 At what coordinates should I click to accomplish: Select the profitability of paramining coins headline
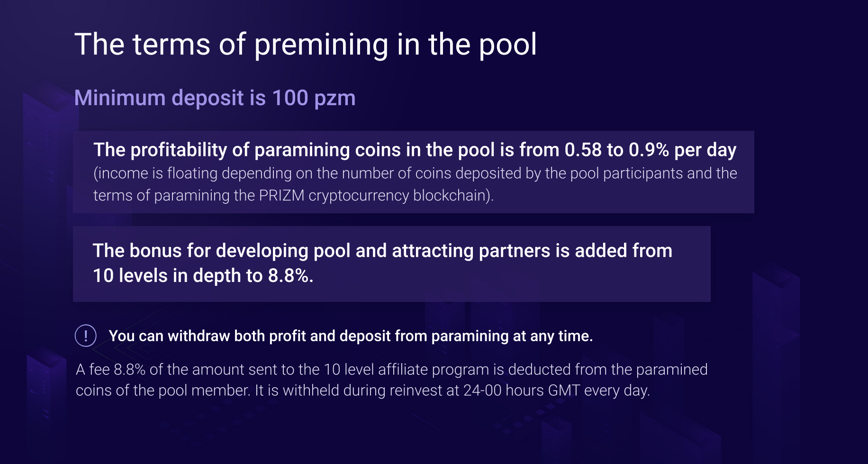(x=415, y=150)
